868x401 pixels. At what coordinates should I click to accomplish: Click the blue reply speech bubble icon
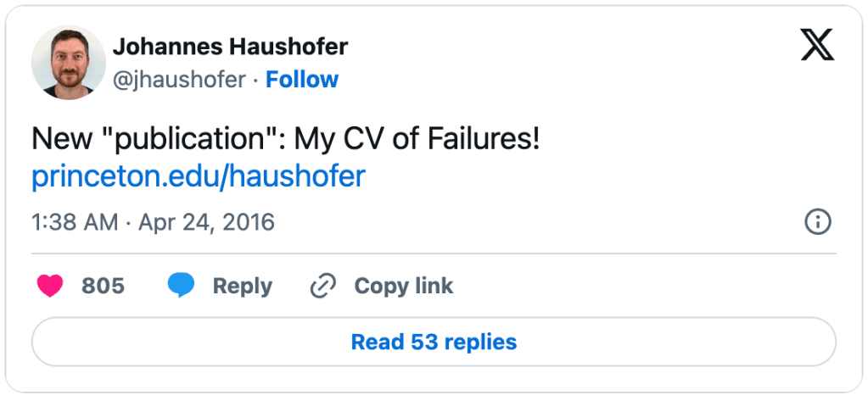[181, 287]
